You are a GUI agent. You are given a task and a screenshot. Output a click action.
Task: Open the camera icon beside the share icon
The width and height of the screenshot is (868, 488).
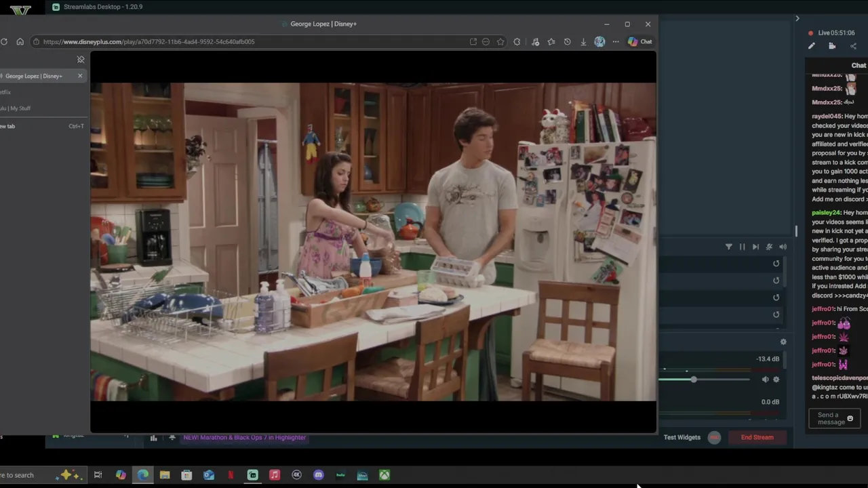[832, 46]
